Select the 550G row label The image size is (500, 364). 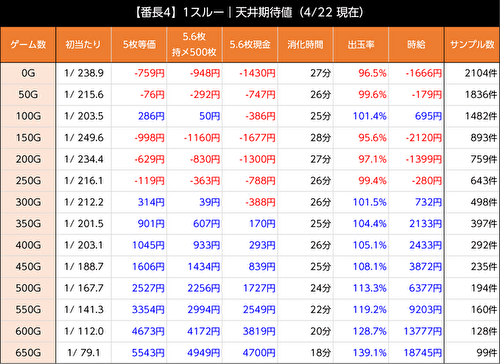28,310
